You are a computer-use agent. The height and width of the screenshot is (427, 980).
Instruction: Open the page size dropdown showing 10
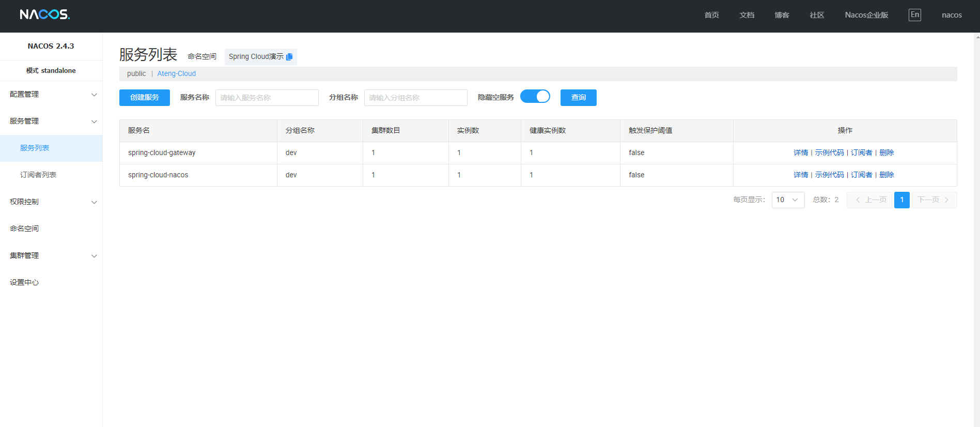787,200
